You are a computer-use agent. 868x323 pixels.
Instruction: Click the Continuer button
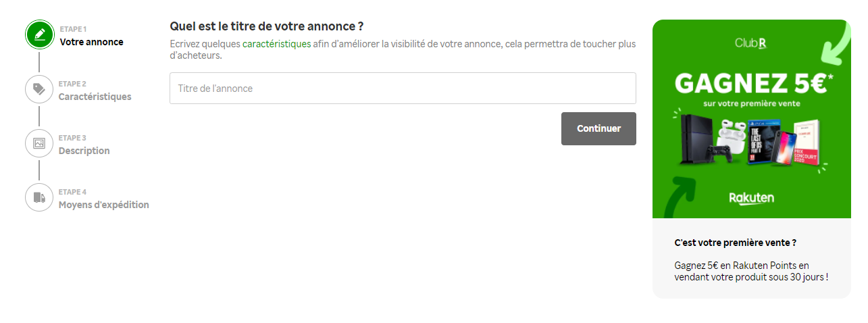pyautogui.click(x=598, y=128)
